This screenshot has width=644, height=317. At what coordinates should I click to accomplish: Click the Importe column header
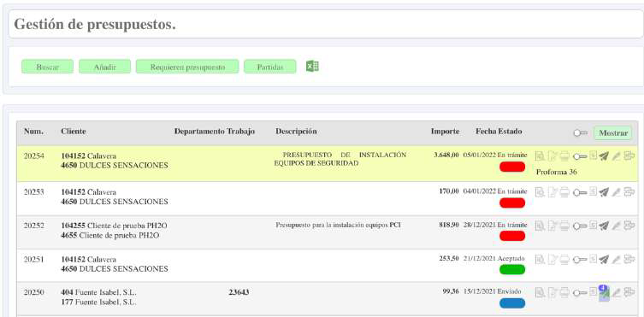coord(446,132)
